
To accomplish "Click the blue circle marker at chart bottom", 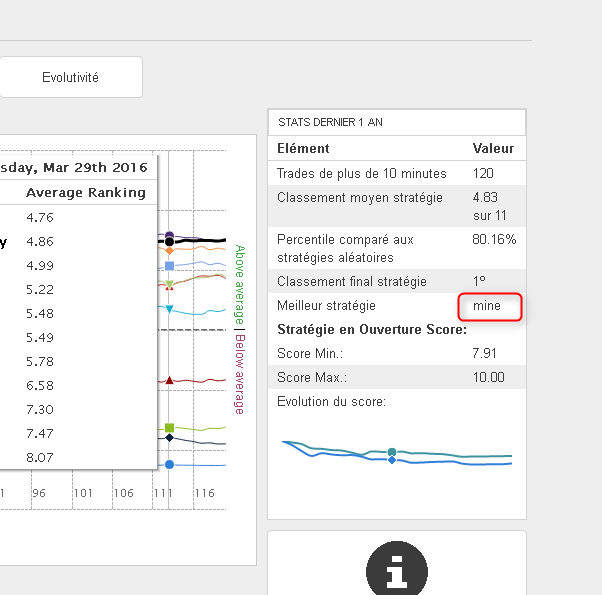I will tap(169, 465).
